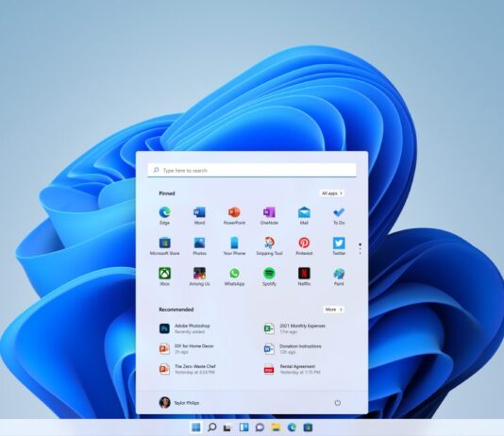Image resolution: width=504 pixels, height=436 pixels.
Task: Open The Zero-Waste Chef presentation
Action: tap(188, 369)
